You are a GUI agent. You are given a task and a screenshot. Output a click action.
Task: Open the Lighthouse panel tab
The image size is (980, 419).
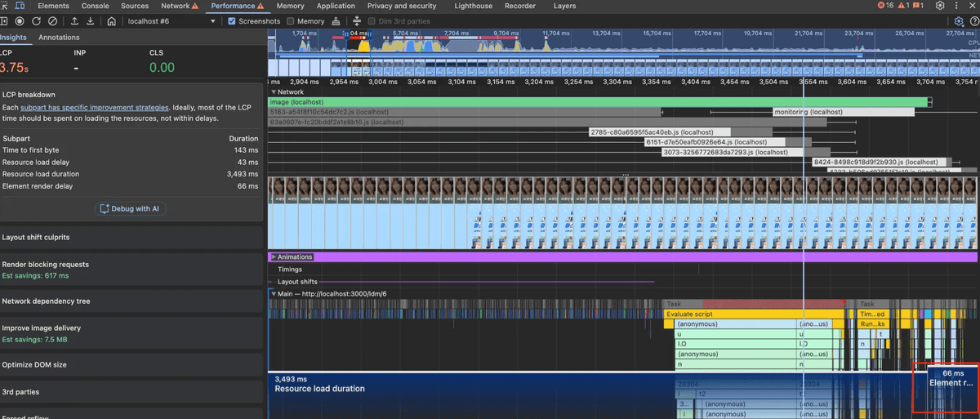pos(474,6)
